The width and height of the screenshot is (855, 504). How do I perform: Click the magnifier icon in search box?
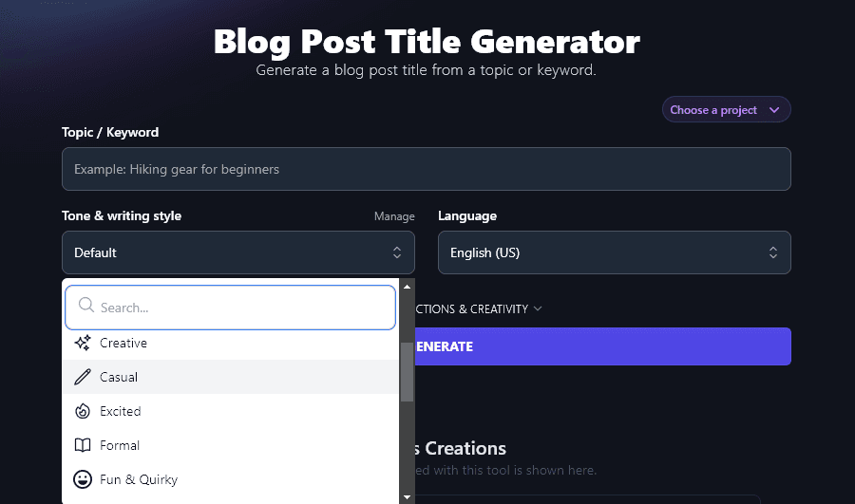tap(85, 306)
